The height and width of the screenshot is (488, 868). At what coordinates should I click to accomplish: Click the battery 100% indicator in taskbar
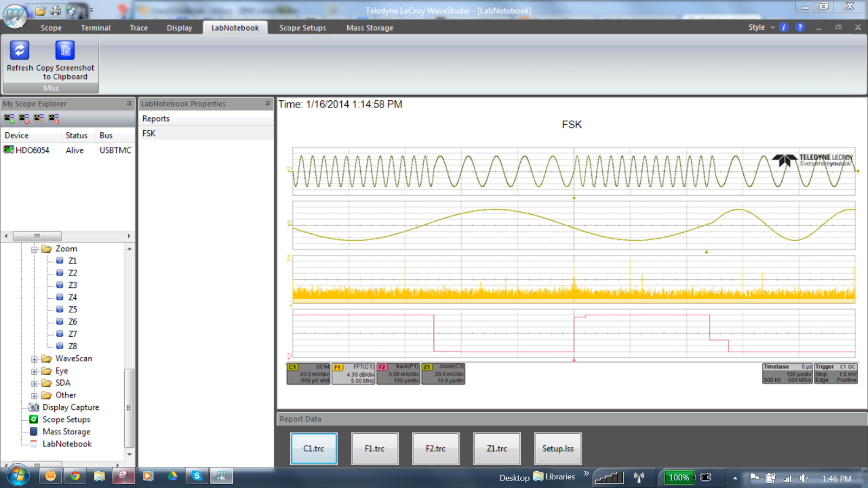(679, 477)
